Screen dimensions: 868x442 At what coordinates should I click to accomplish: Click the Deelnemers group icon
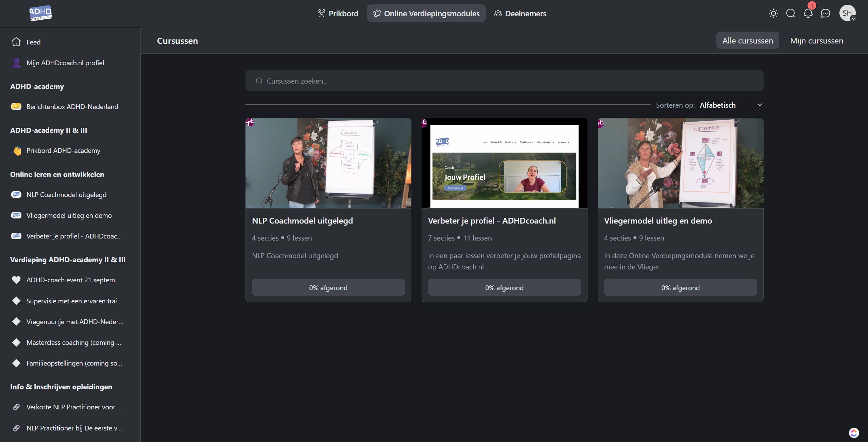tap(498, 13)
